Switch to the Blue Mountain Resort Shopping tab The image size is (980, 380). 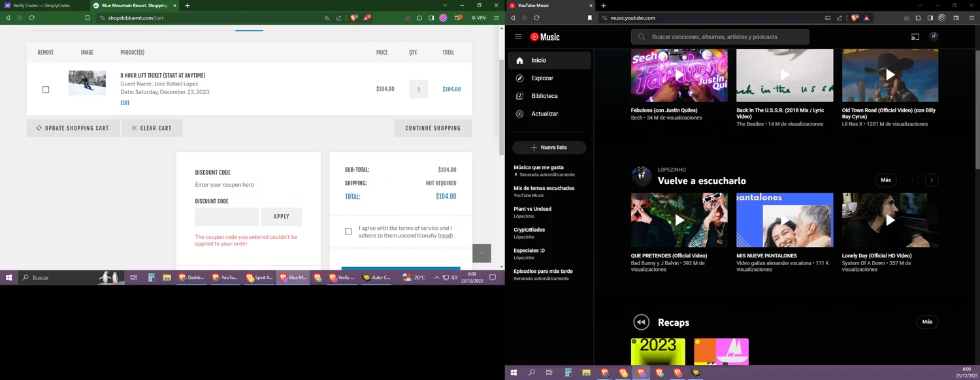click(x=135, y=5)
